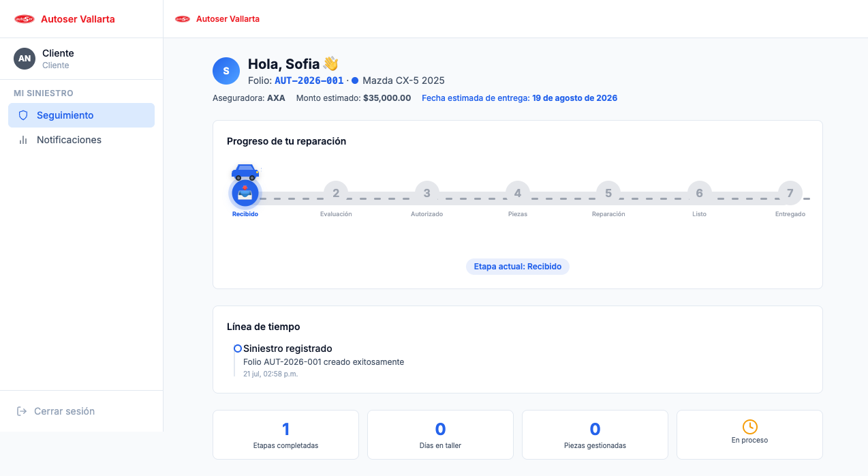Screen dimensions: 868x476
Task: Click the $35,000.00 estimated amount
Action: coord(387,98)
